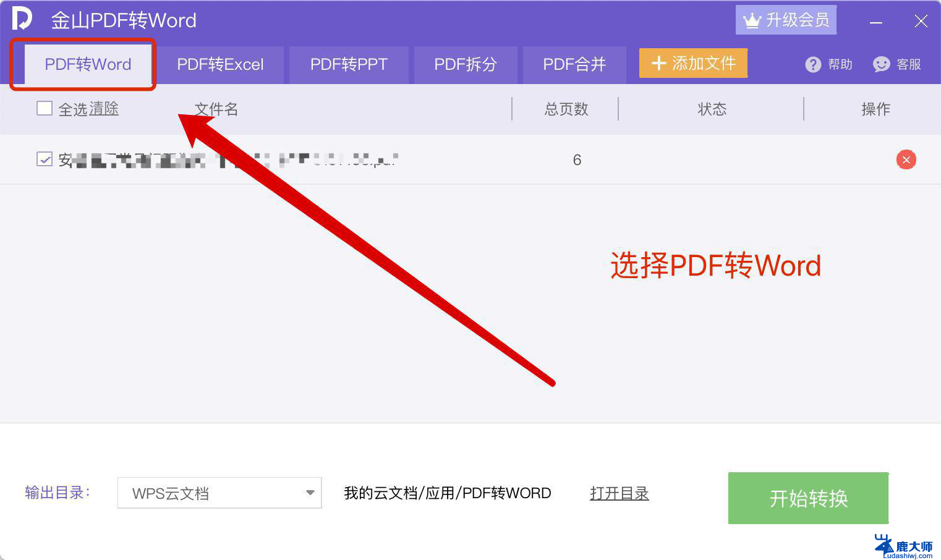Click the 帮助 text label
The height and width of the screenshot is (560, 941).
click(x=840, y=64)
